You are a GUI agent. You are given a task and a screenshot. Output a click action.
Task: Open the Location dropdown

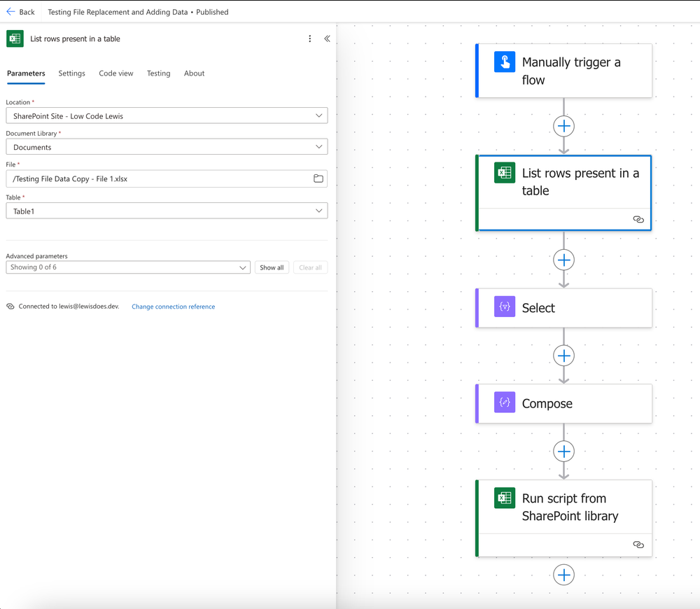click(x=319, y=115)
